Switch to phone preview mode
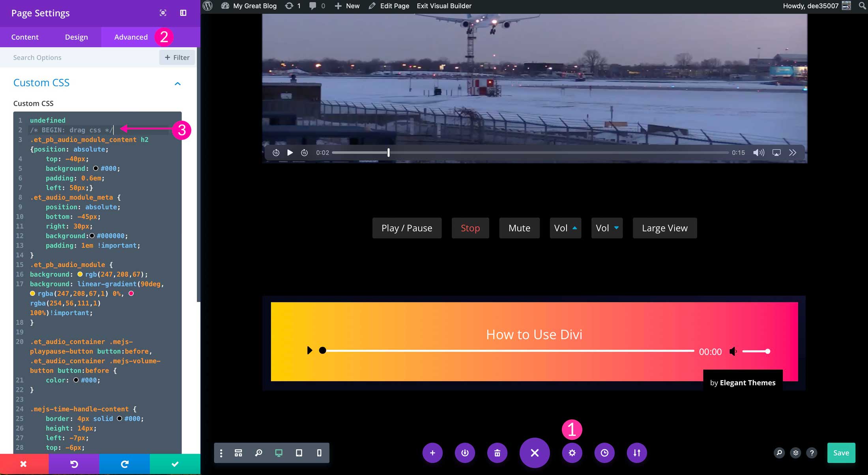Image resolution: width=868 pixels, height=475 pixels. 319,453
